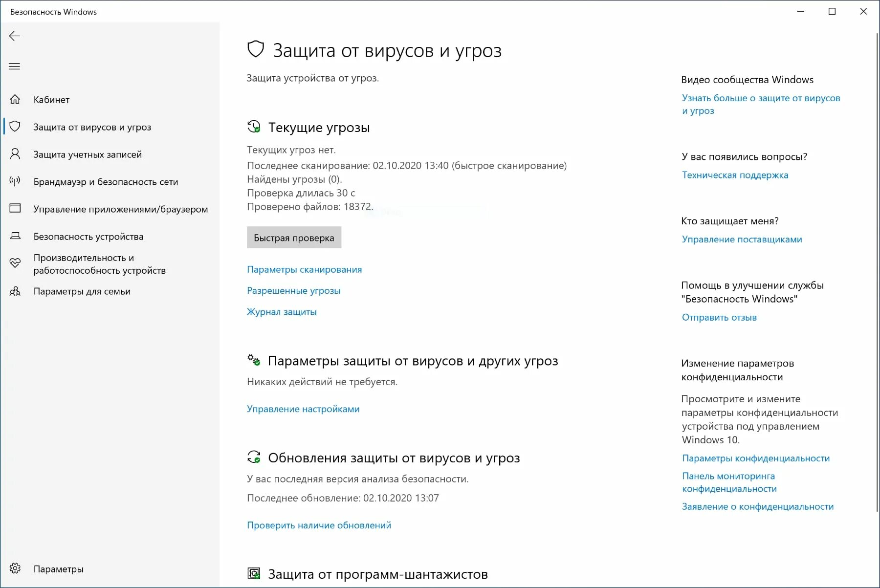The image size is (880, 588).
Task: Click the firewall antenna icon
Action: pos(15,181)
